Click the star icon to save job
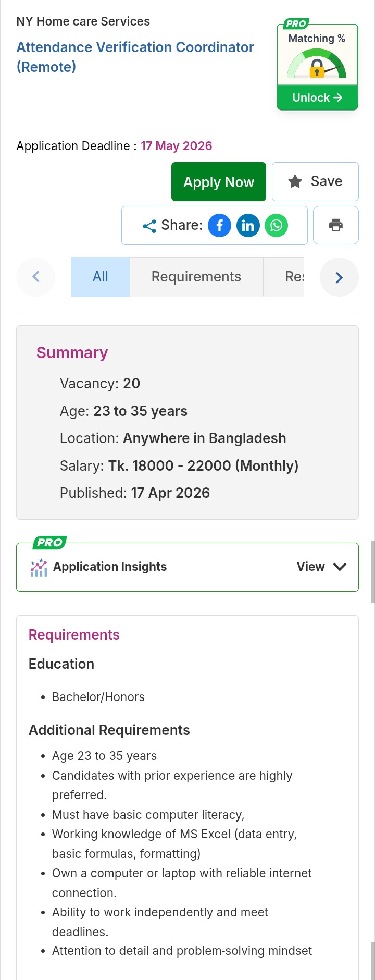The height and width of the screenshot is (980, 375). point(295,181)
